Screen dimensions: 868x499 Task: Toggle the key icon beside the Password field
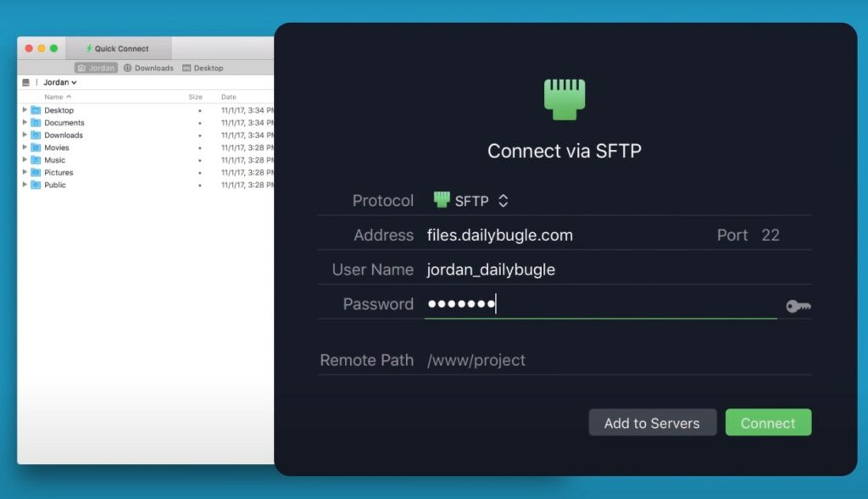coord(797,306)
